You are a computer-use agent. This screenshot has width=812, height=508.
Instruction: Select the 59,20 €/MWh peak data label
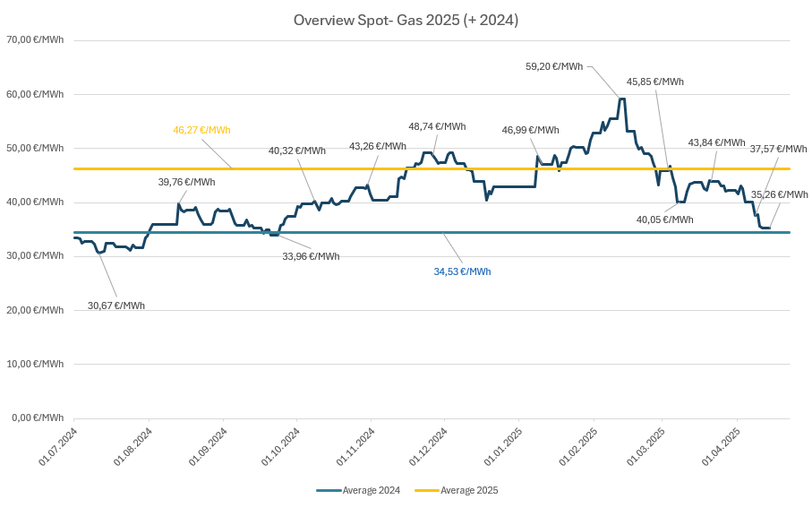[x=554, y=66]
